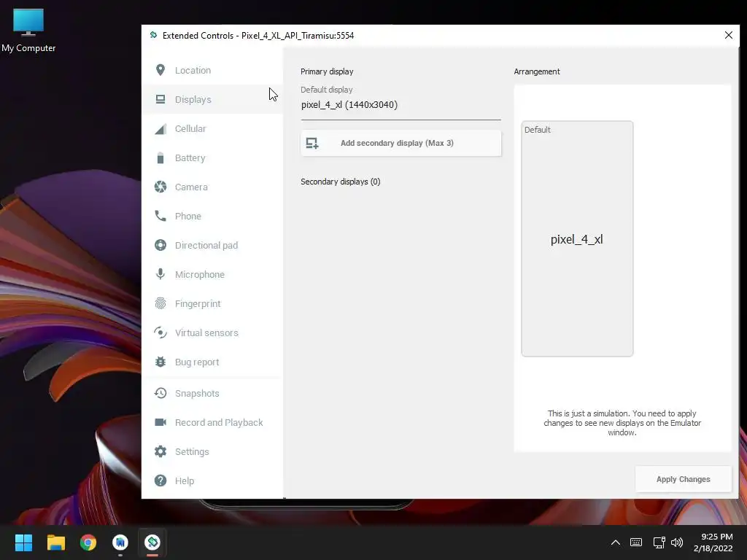The image size is (747, 560).
Task: Click the Microphone icon
Action: coord(160,274)
